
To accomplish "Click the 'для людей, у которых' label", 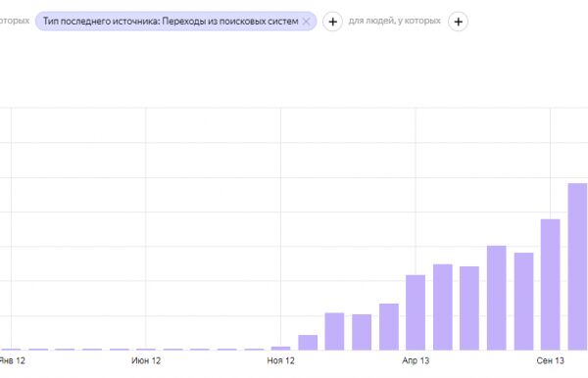I will pyautogui.click(x=395, y=21).
